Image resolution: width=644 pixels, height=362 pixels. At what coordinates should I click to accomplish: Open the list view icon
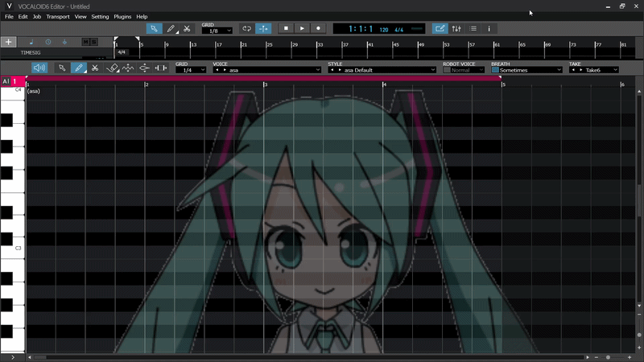[x=473, y=28]
